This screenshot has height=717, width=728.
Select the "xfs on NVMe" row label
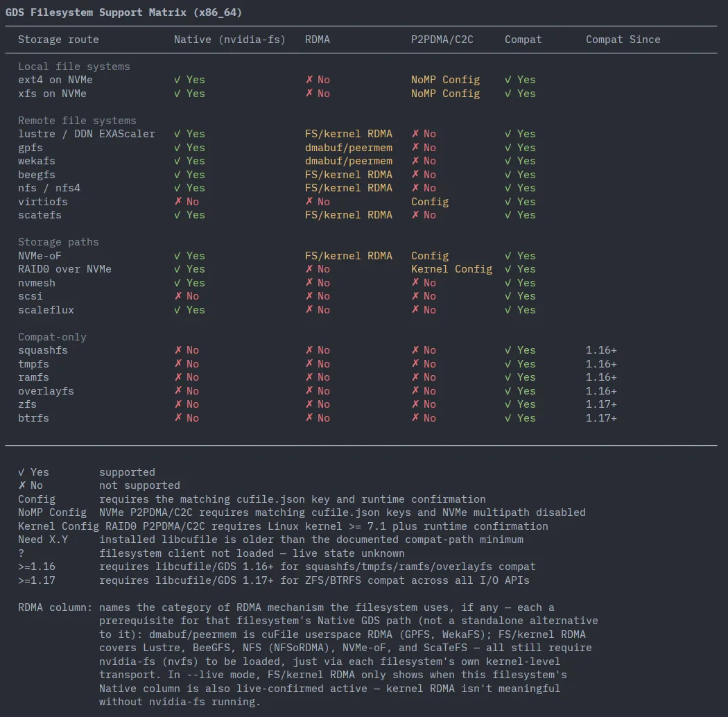point(52,94)
